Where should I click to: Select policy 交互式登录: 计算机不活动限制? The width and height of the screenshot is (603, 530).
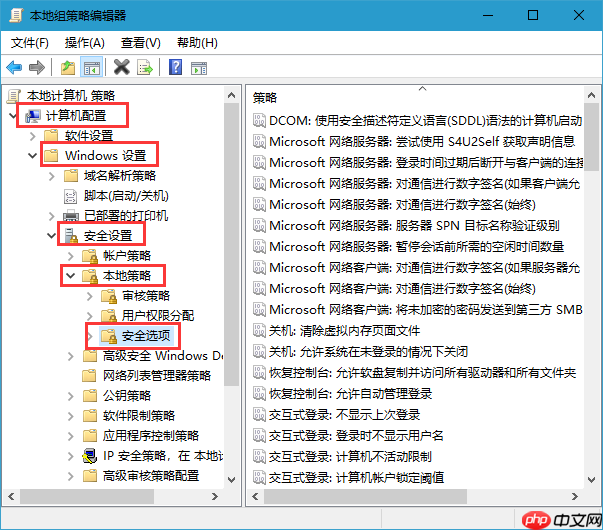(350, 457)
